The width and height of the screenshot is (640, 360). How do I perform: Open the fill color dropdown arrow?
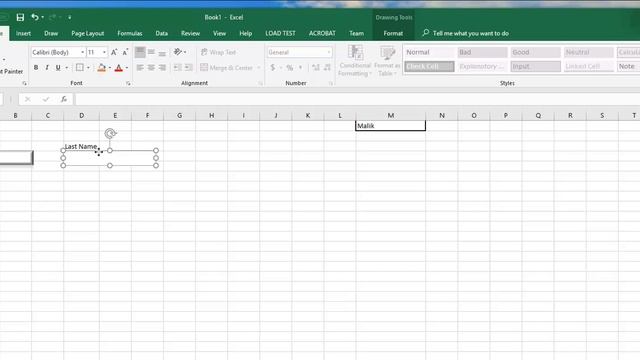pyautogui.click(x=110, y=67)
